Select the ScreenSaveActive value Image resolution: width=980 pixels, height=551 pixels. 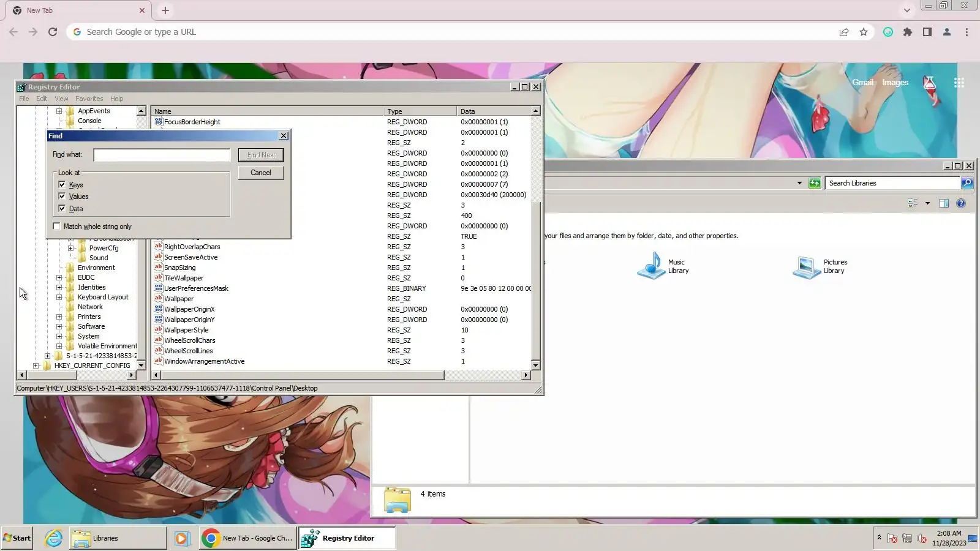pos(190,257)
